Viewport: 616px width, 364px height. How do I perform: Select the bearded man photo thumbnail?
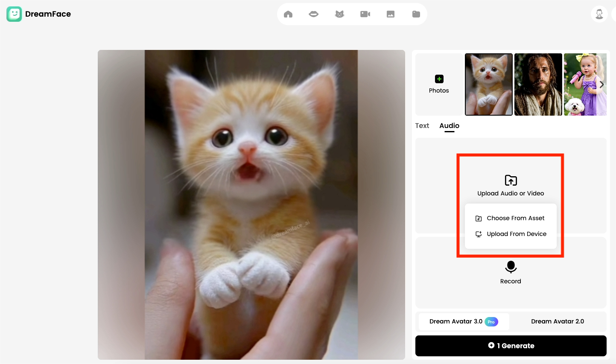(538, 84)
